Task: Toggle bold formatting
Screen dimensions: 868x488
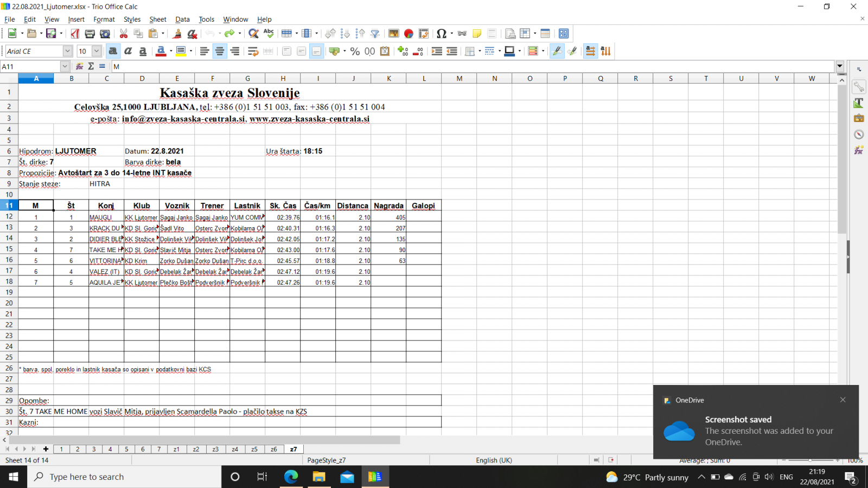Action: [113, 52]
